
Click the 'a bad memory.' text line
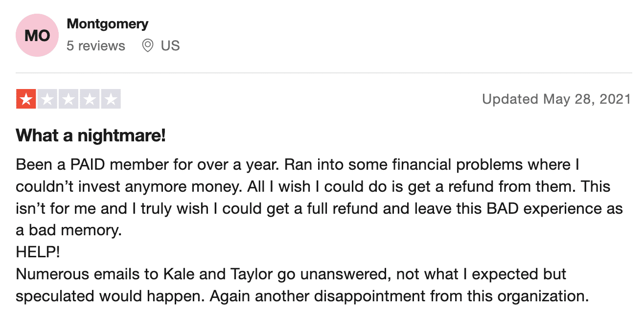click(x=69, y=230)
